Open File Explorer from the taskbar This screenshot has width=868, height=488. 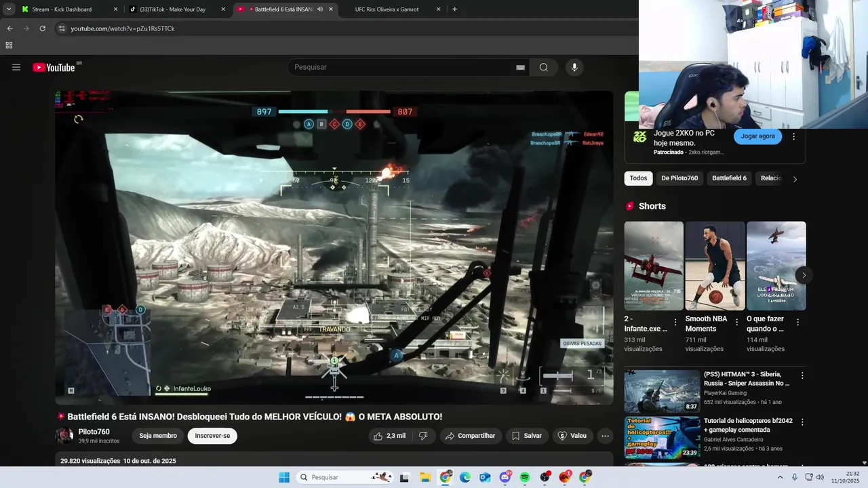pos(425,477)
